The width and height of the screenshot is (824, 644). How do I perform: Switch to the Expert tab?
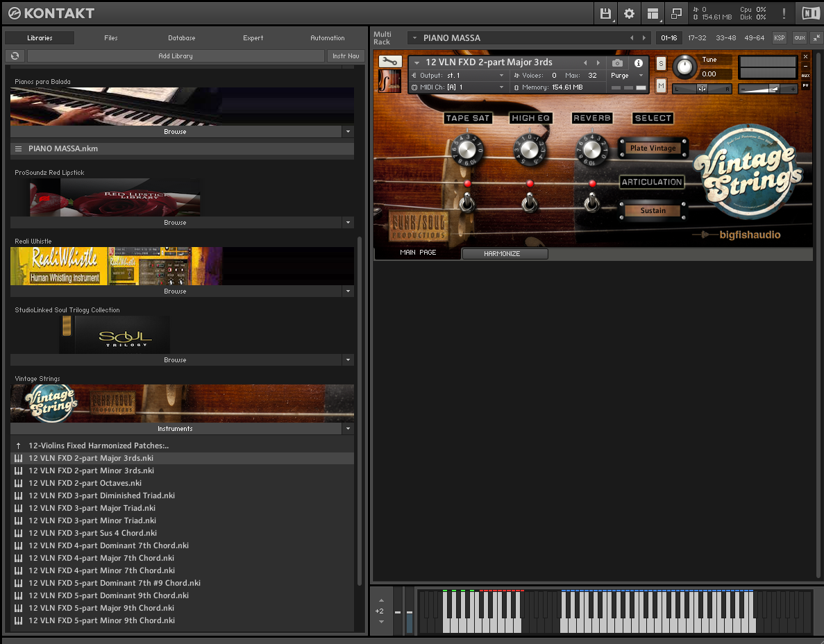(x=253, y=37)
